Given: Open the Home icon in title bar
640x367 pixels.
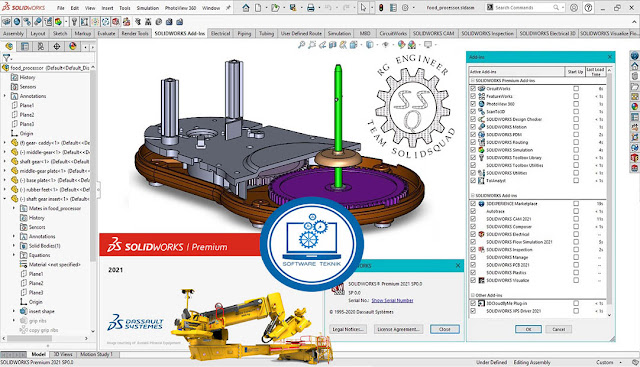Looking at the screenshot, I should [246, 8].
